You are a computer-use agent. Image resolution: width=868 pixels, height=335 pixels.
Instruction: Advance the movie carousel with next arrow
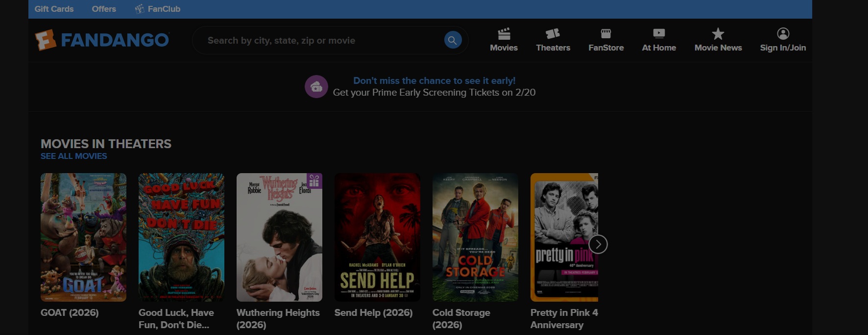pyautogui.click(x=598, y=244)
